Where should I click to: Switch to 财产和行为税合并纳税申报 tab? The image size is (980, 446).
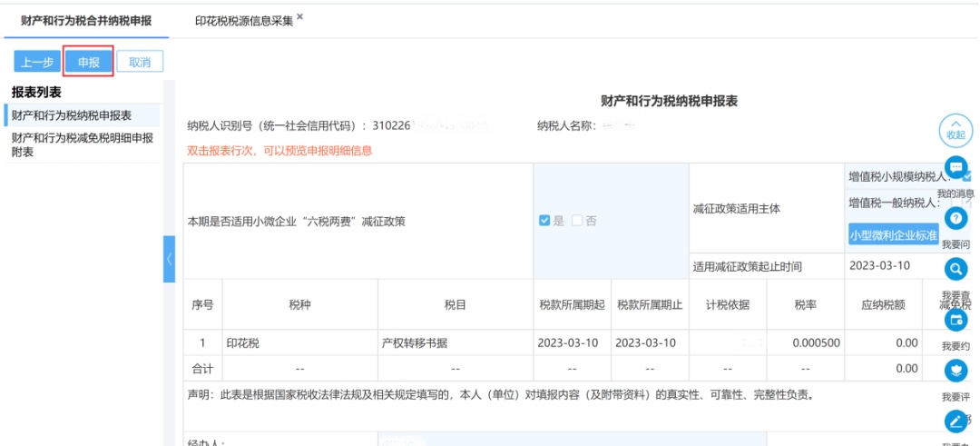click(x=86, y=20)
